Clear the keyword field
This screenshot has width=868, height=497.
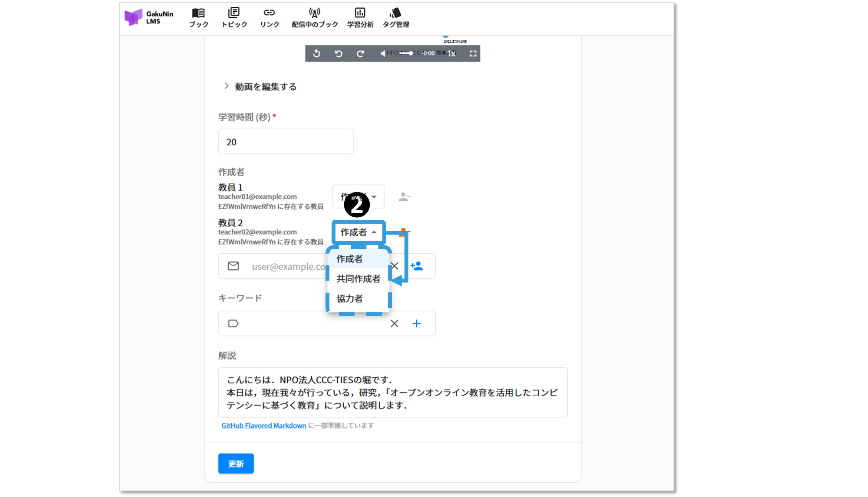point(394,324)
